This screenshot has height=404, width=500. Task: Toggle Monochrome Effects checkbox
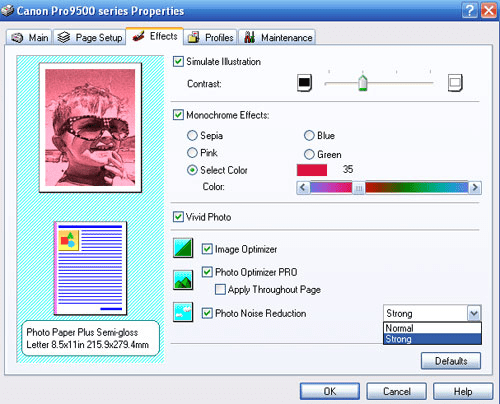[178, 115]
